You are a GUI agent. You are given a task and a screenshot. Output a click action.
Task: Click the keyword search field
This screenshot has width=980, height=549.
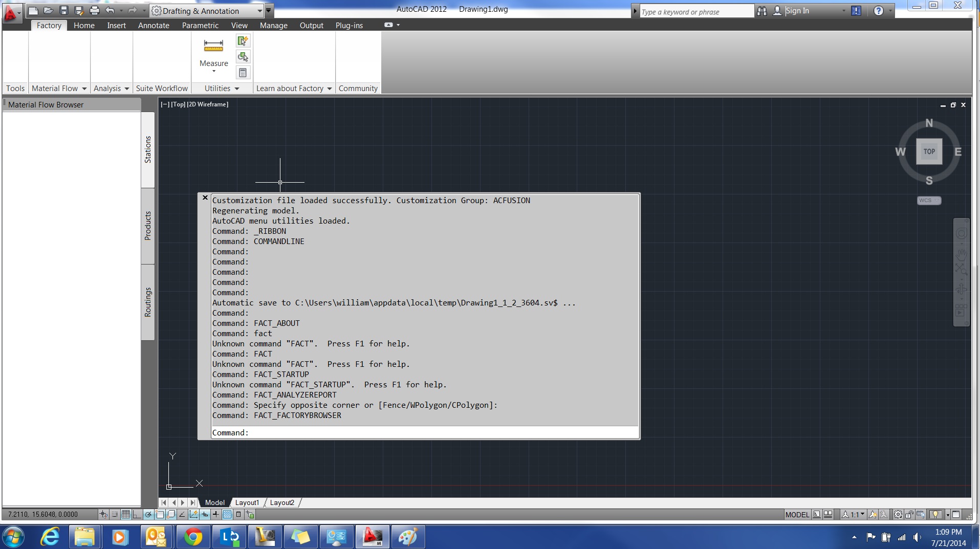(x=696, y=11)
